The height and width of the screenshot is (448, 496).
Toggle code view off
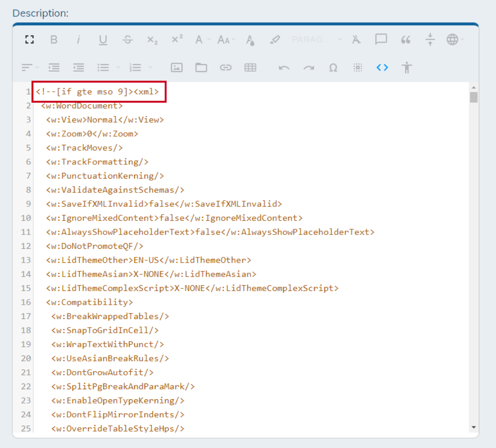tap(382, 67)
